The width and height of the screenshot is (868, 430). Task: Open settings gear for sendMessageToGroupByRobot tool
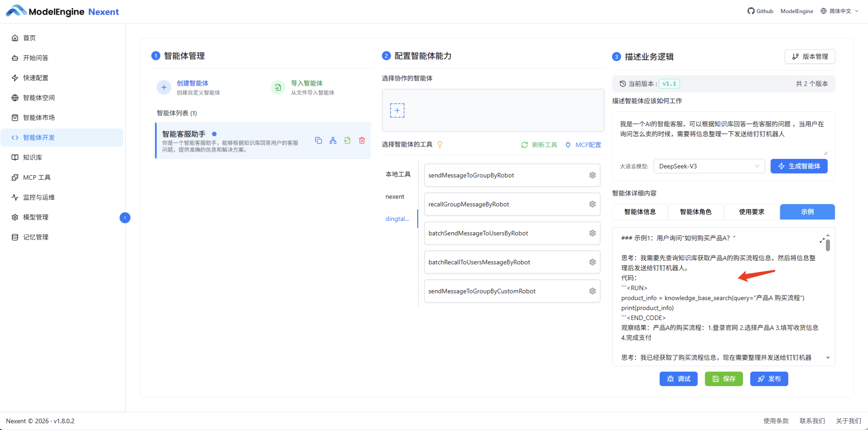pyautogui.click(x=593, y=175)
